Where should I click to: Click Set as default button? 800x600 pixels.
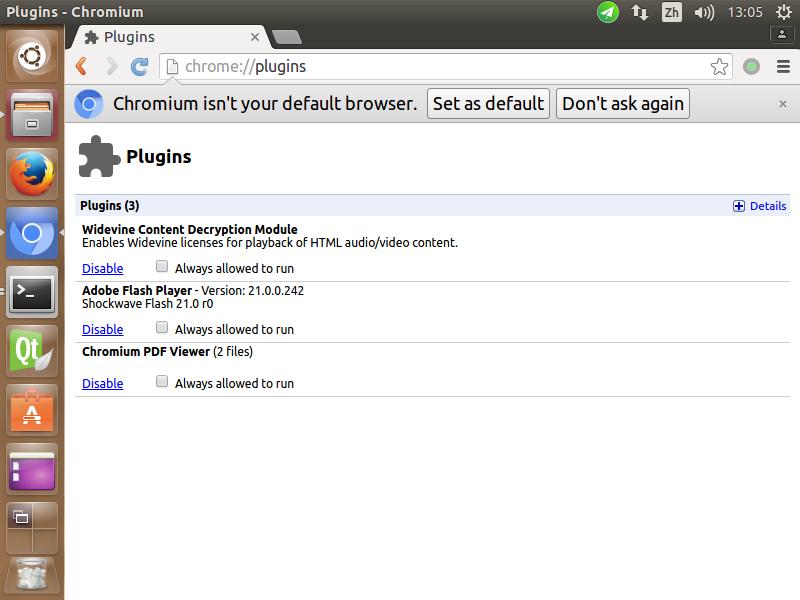(x=488, y=103)
